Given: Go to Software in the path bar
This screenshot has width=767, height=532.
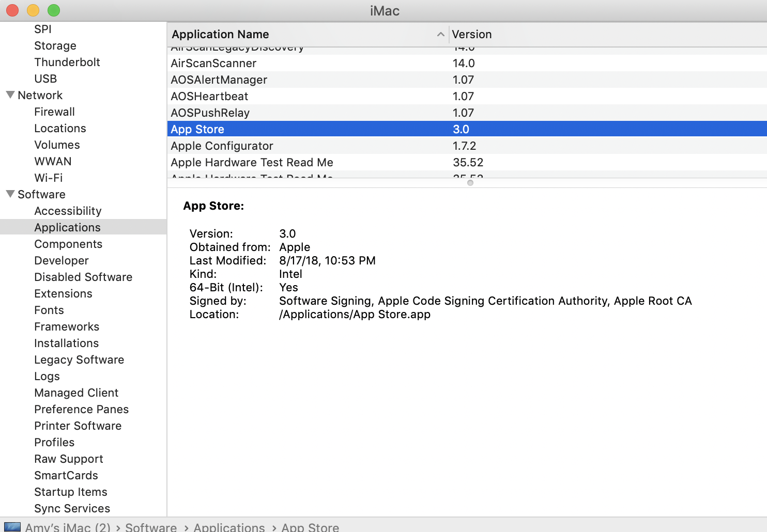Looking at the screenshot, I should coord(151,527).
